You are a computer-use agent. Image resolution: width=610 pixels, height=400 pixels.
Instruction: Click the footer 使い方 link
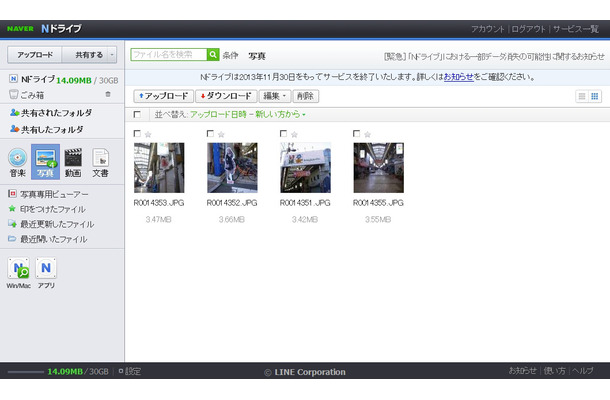pyautogui.click(x=554, y=371)
